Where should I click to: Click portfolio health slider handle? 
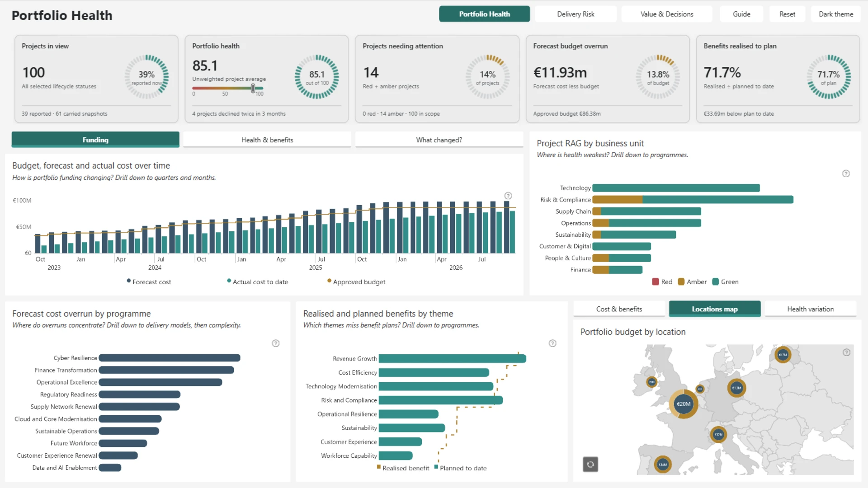253,88
